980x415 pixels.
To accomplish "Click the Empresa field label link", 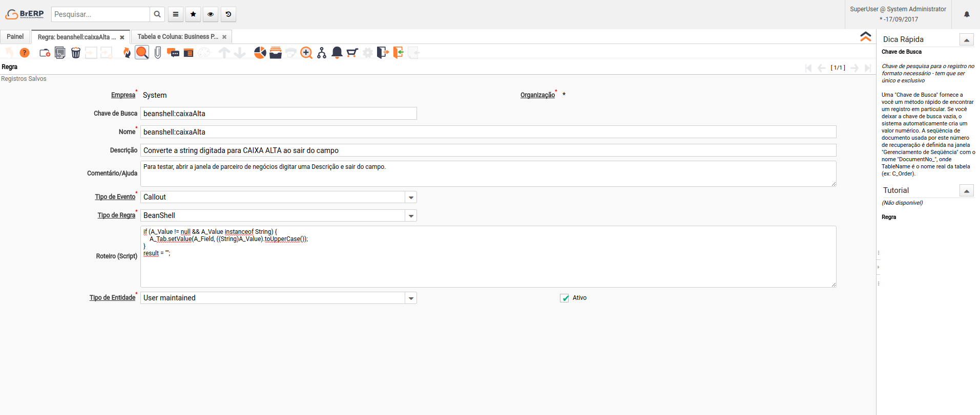I will (123, 95).
